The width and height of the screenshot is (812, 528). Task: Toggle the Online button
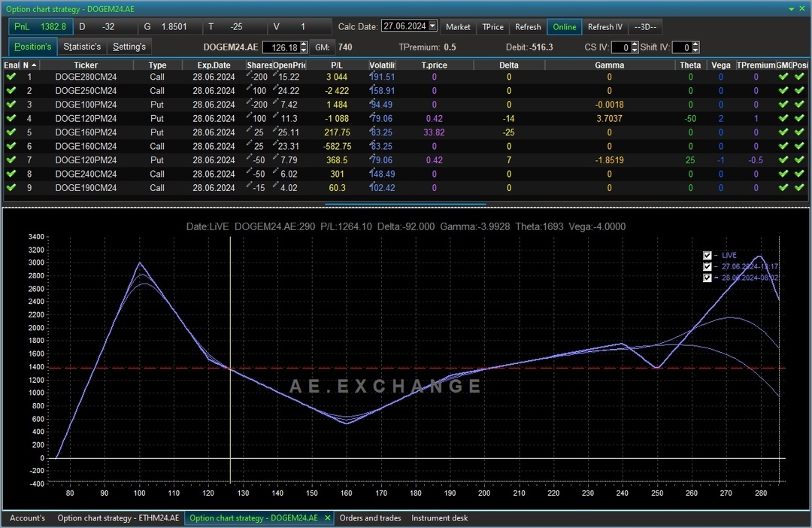coord(565,27)
